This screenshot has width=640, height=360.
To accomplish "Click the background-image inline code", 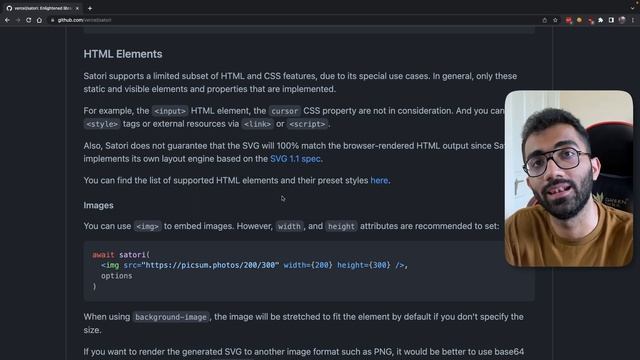I will [171, 317].
